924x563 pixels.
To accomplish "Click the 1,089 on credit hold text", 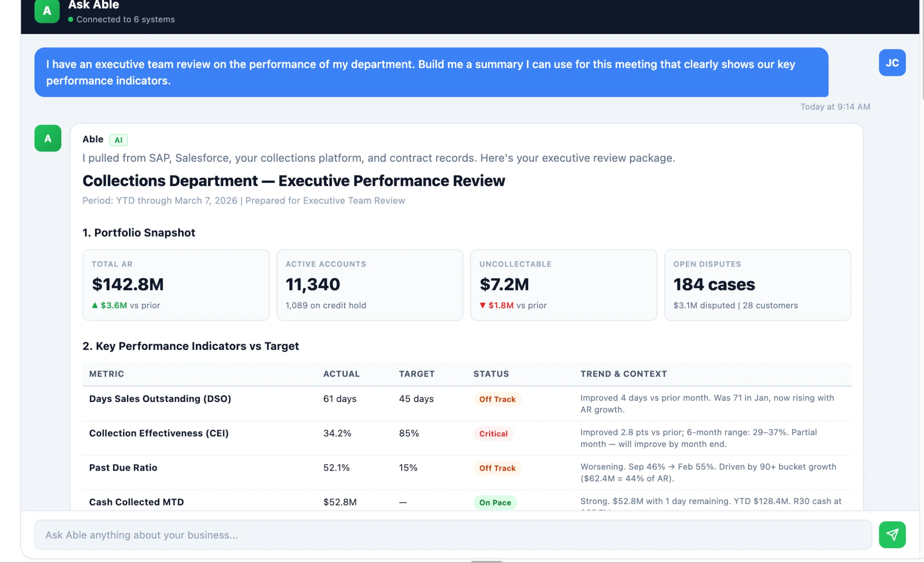I will coord(326,306).
